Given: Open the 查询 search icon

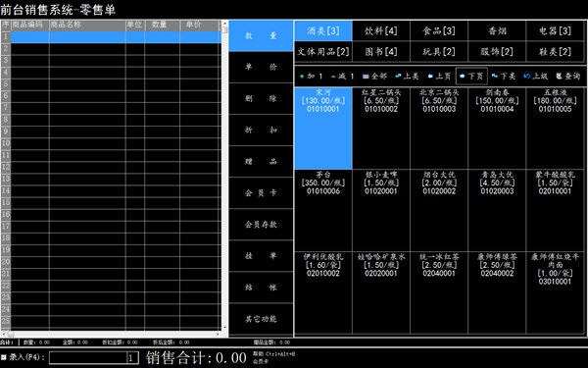Looking at the screenshot, I should (x=560, y=77).
